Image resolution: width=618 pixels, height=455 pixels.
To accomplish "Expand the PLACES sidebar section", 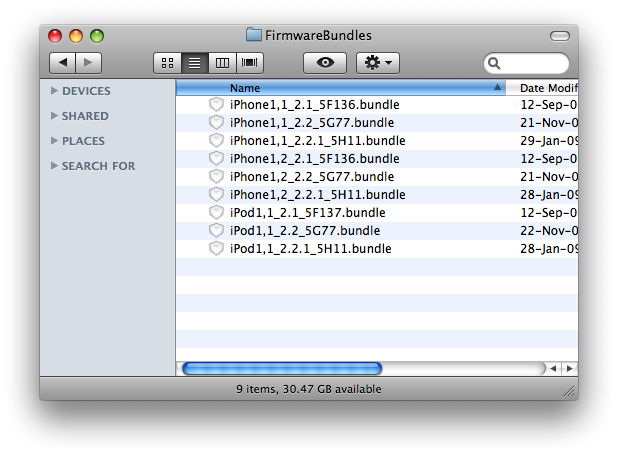I will point(54,141).
